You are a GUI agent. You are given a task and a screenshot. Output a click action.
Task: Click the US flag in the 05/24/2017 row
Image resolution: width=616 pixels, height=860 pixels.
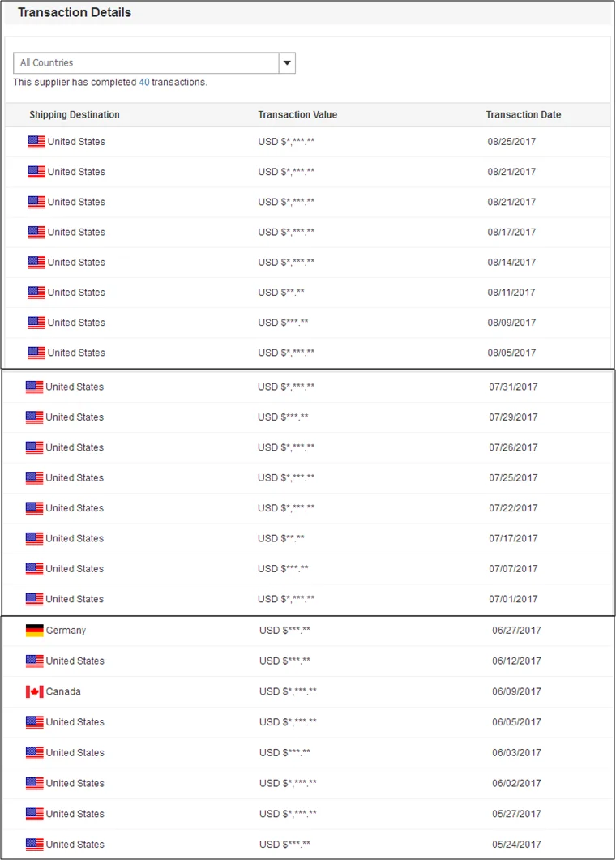point(34,845)
